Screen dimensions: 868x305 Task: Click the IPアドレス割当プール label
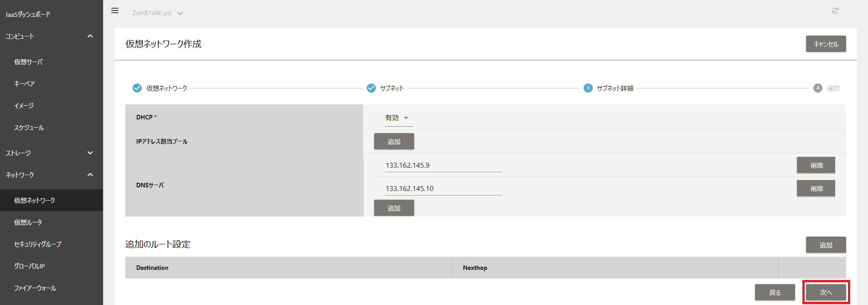(162, 141)
